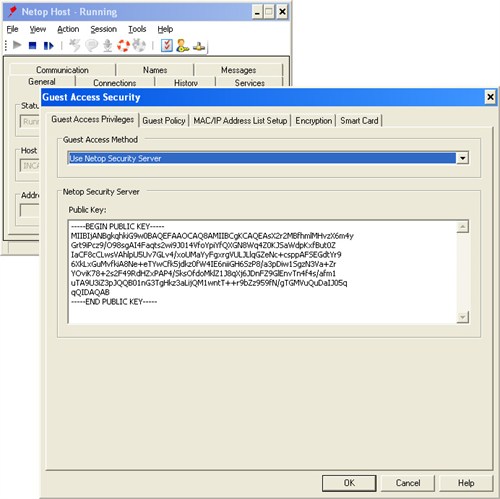This screenshot has width=500, height=499.
Task: Click the Public Key scrollbar up arrow
Action: click(463, 227)
